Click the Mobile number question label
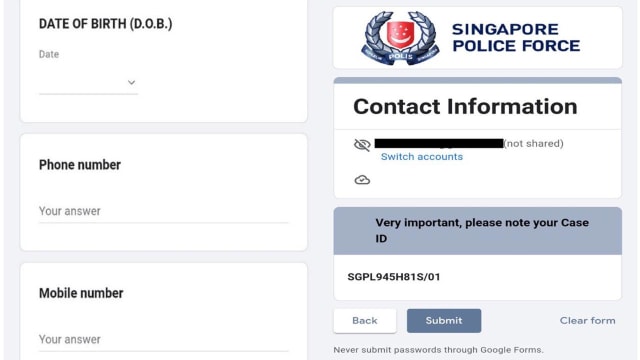Viewport: 640px width, 360px height. pyautogui.click(x=81, y=293)
